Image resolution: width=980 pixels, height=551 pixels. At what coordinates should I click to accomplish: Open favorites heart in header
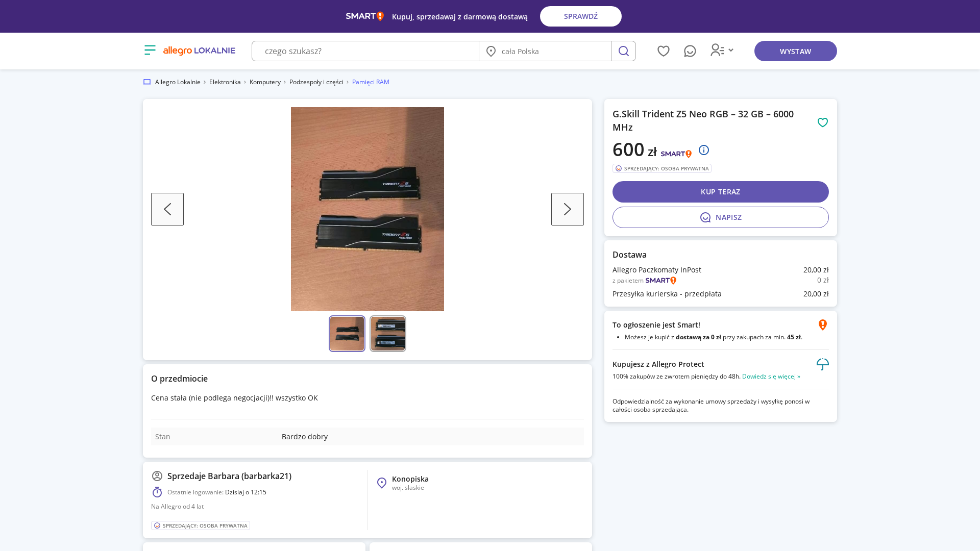[x=664, y=51]
